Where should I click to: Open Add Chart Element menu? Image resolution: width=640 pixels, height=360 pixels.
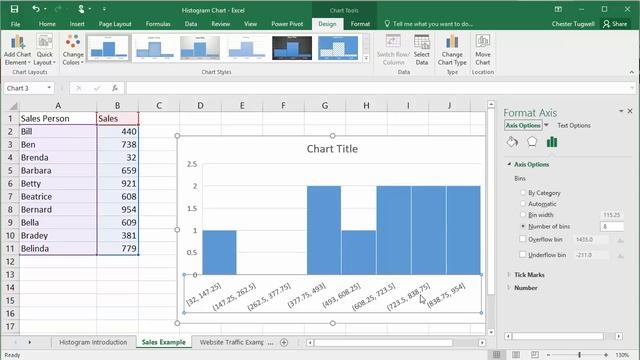coord(18,50)
